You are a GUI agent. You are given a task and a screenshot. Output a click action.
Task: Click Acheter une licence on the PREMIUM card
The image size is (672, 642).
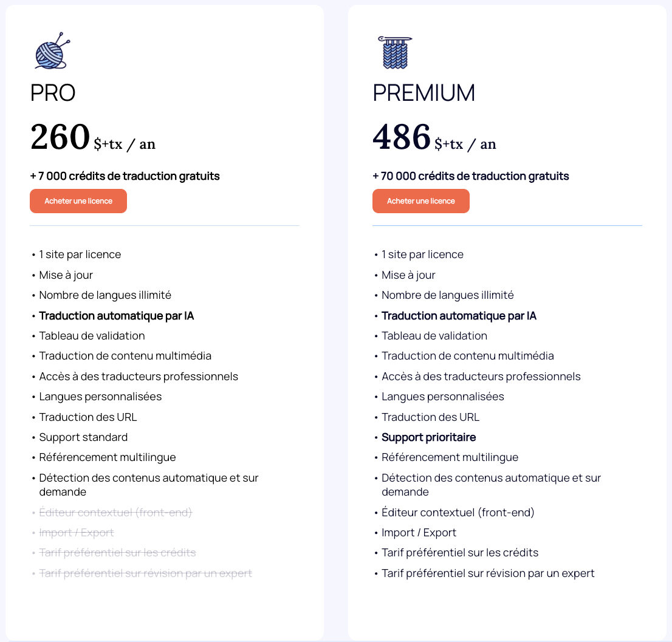421,201
